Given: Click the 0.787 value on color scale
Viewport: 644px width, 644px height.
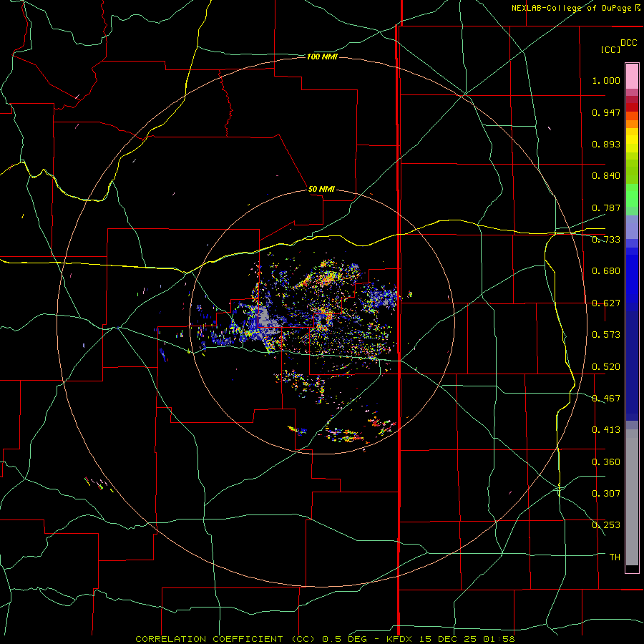Looking at the screenshot, I should pyautogui.click(x=606, y=208).
